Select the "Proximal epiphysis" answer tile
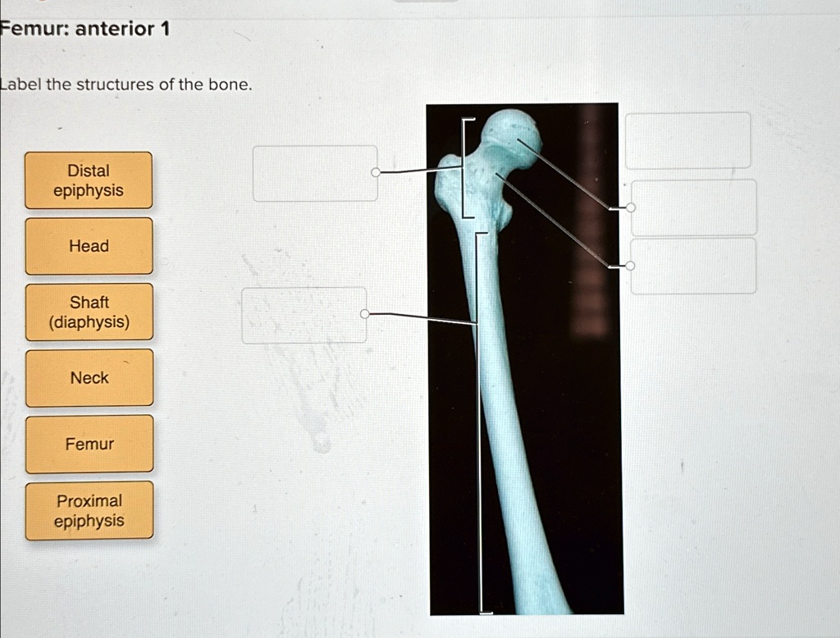The image size is (840, 638). point(89,511)
